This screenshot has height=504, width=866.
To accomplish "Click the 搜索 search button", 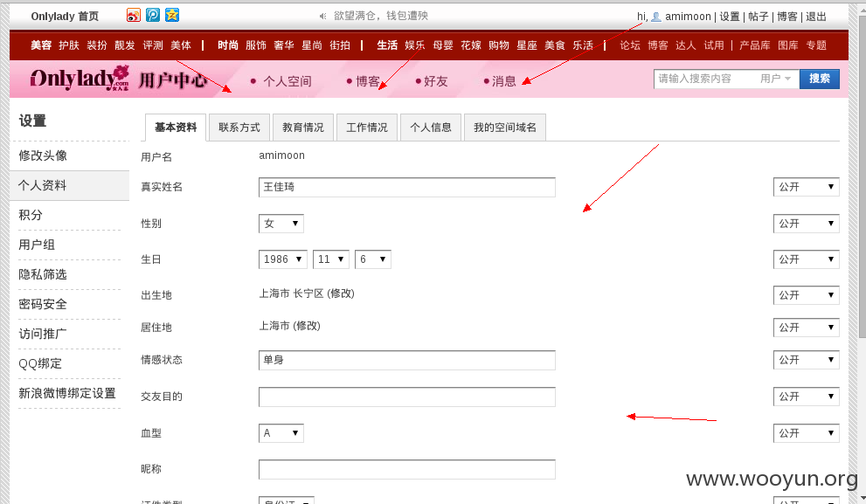I will tap(820, 79).
